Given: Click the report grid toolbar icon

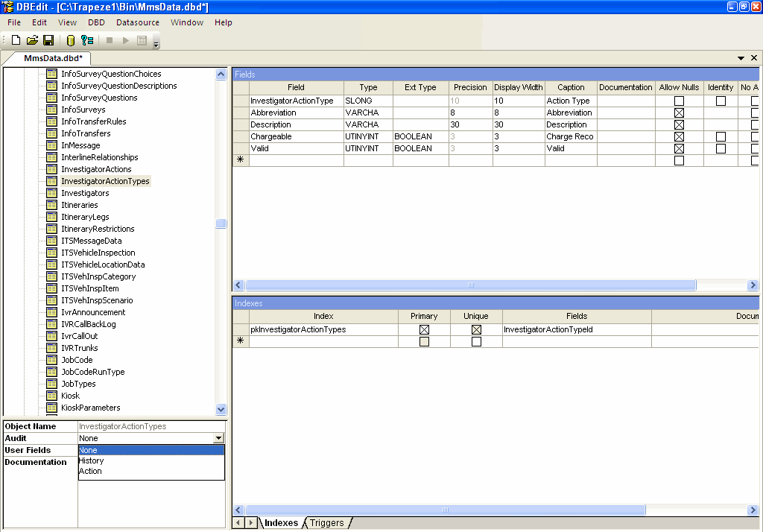Looking at the screenshot, I should (142, 40).
